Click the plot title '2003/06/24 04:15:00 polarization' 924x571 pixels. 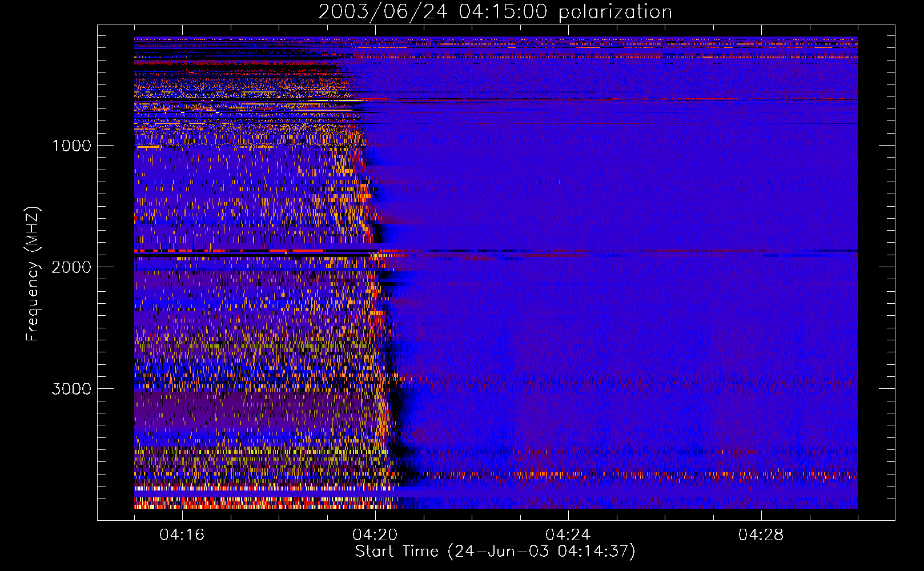tap(495, 12)
